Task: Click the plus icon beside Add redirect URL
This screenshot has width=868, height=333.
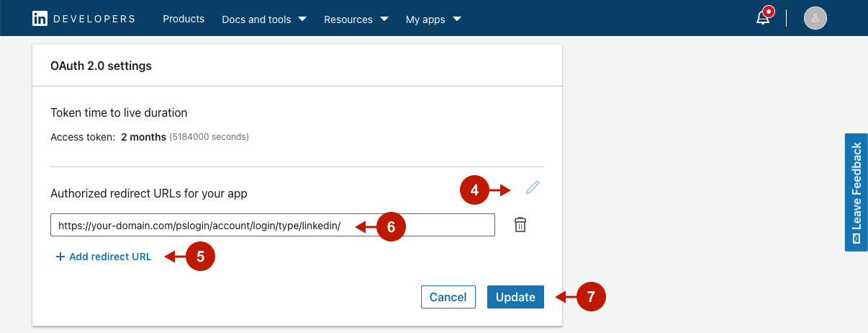Action: tap(60, 257)
